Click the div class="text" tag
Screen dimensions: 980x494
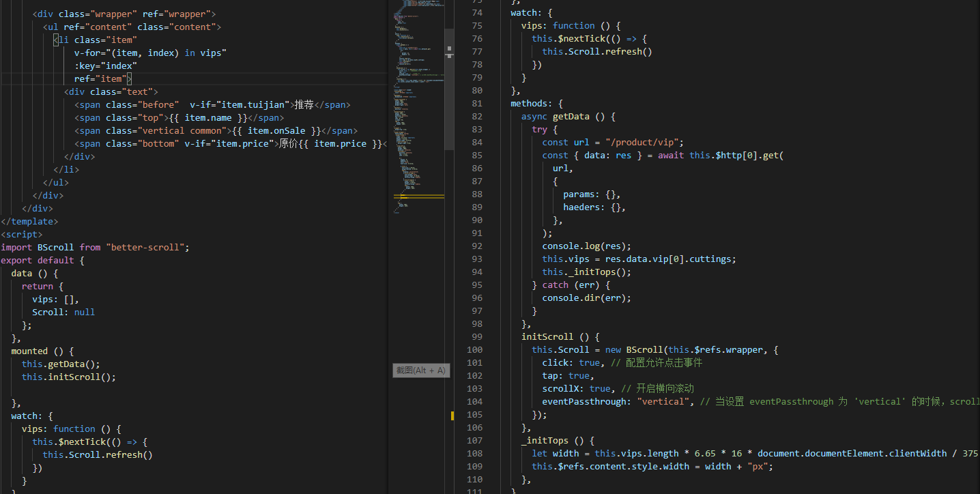point(111,91)
